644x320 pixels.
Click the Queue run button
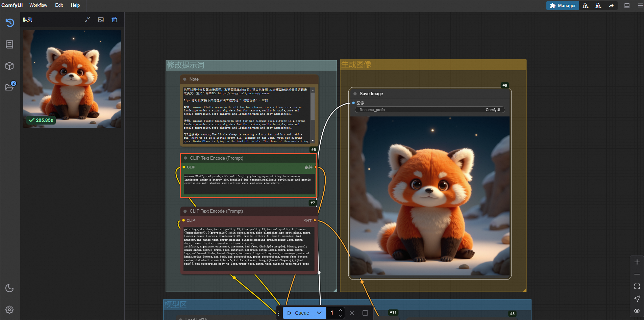(298, 313)
